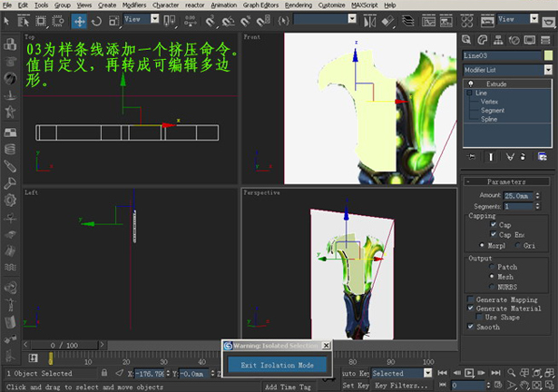The image size is (558, 392).
Task: Open the Modify command panel tab
Action: pyautogui.click(x=484, y=38)
